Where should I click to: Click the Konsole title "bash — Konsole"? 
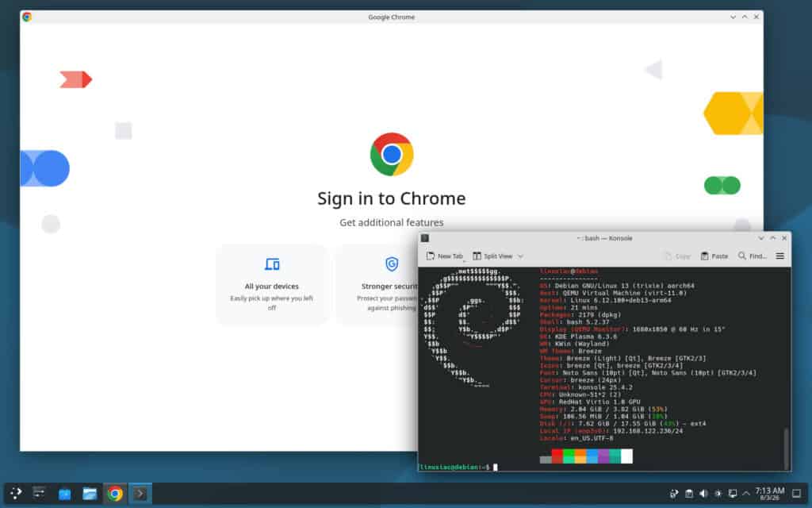click(x=604, y=238)
